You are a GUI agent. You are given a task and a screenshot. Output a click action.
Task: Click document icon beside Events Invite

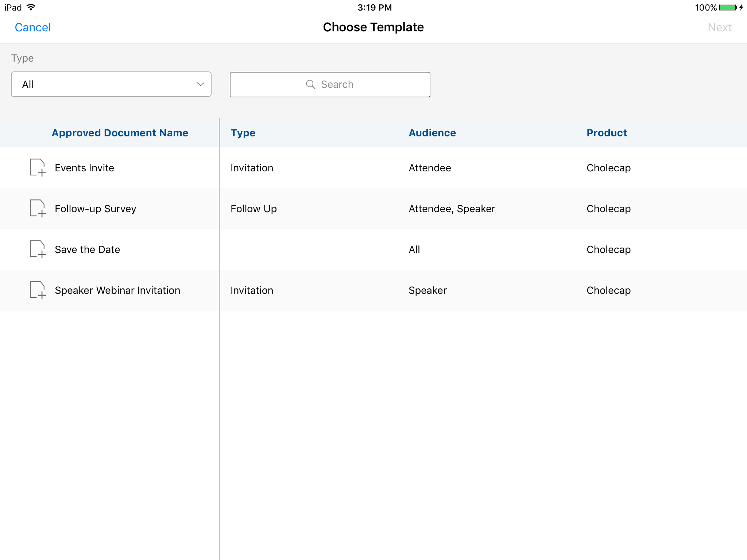(x=37, y=168)
